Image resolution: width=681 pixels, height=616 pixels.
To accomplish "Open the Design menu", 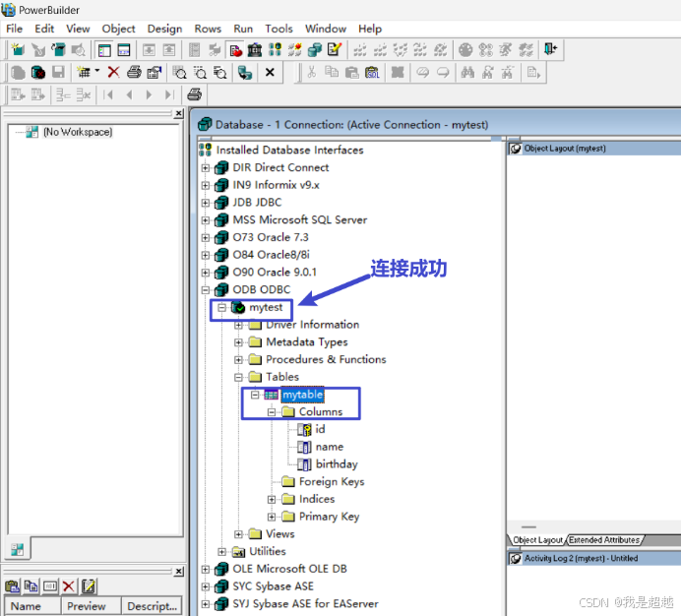I will pos(164,29).
